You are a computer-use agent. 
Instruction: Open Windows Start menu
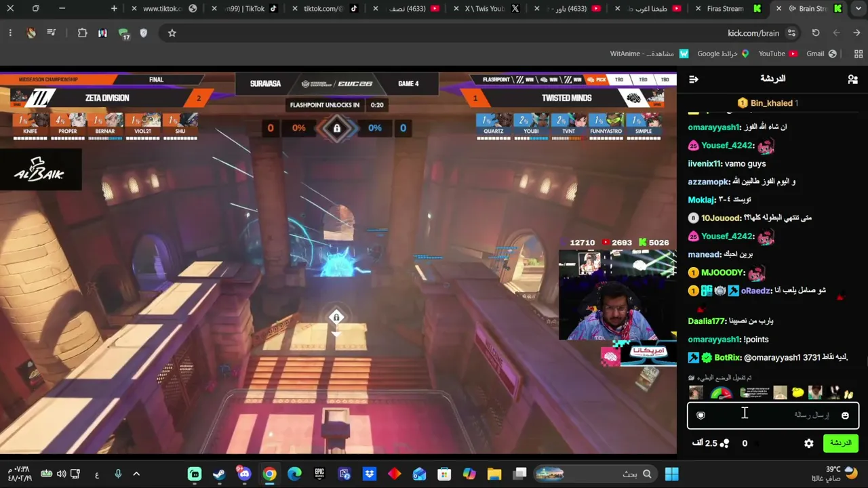click(671, 474)
